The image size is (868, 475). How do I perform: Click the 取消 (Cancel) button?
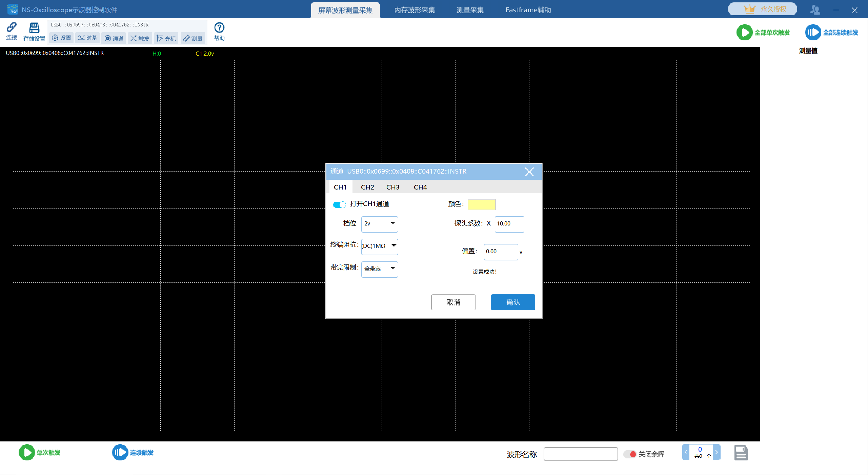[x=454, y=302]
